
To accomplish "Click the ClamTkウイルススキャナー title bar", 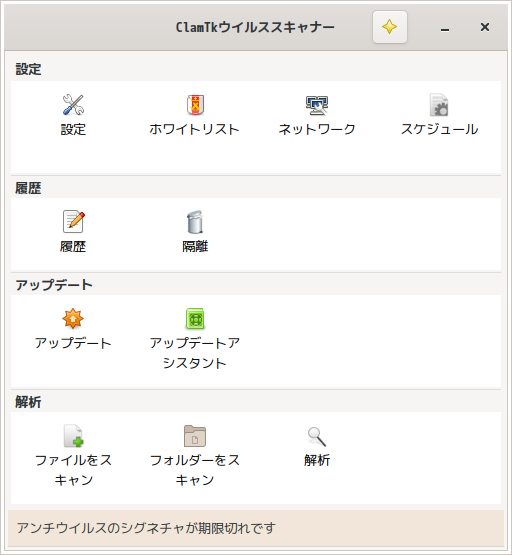I will coord(255,27).
